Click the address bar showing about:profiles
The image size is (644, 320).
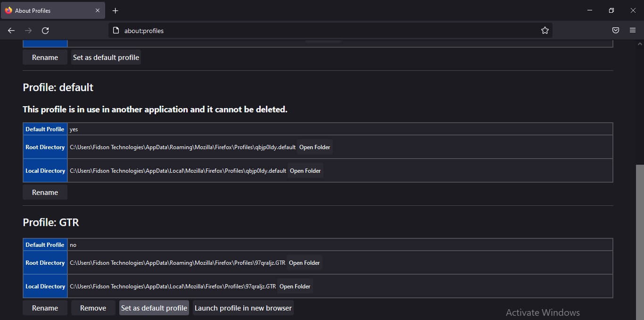pyautogui.click(x=283, y=30)
